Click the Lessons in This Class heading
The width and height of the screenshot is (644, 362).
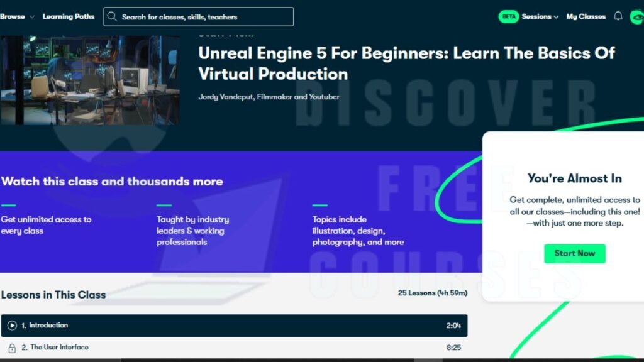[x=53, y=295]
